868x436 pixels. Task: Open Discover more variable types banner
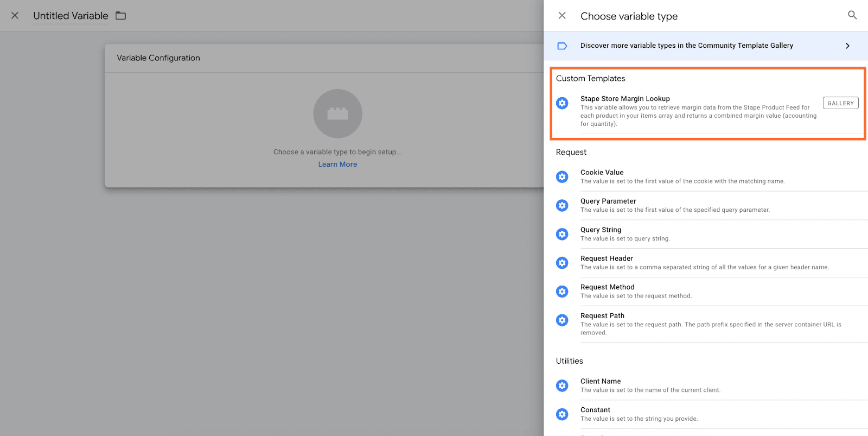pyautogui.click(x=686, y=46)
